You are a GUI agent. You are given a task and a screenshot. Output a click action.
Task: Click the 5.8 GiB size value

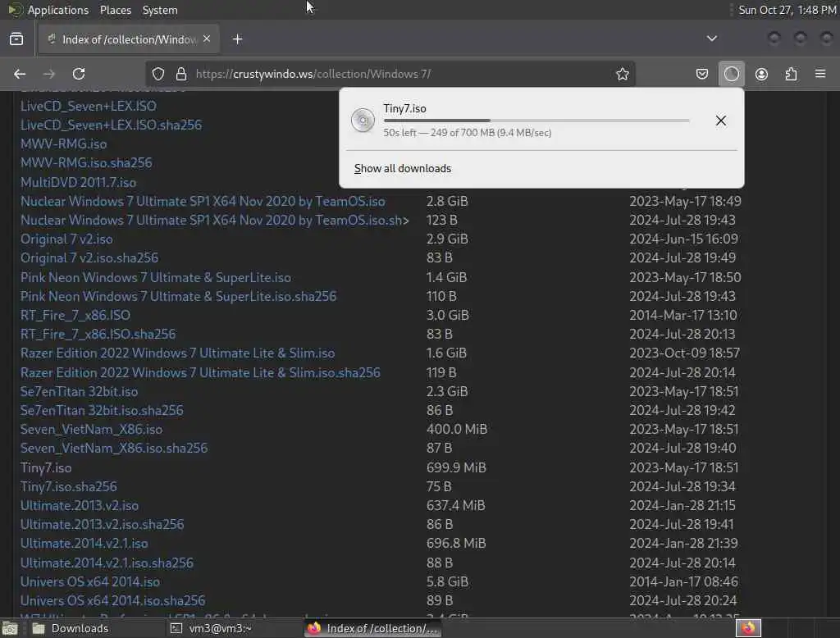pos(447,581)
